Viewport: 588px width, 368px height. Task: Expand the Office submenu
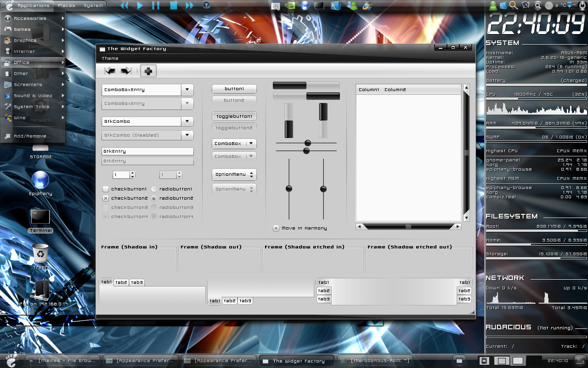click(33, 63)
